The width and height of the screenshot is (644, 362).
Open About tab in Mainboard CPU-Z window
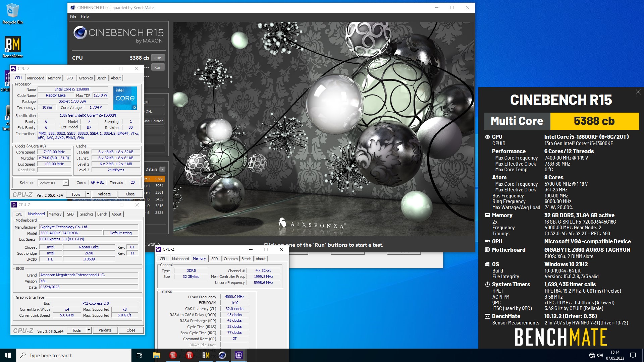[116, 214]
